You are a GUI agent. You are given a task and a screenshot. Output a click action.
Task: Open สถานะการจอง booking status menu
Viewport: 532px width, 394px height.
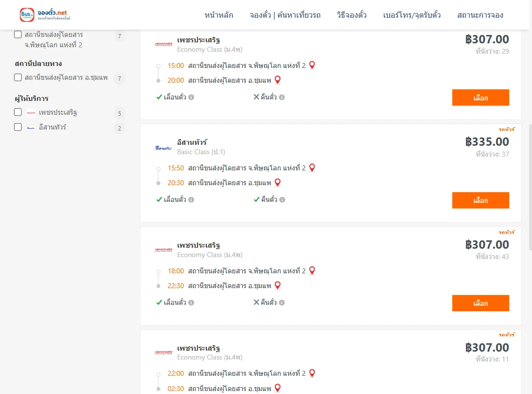(x=480, y=15)
